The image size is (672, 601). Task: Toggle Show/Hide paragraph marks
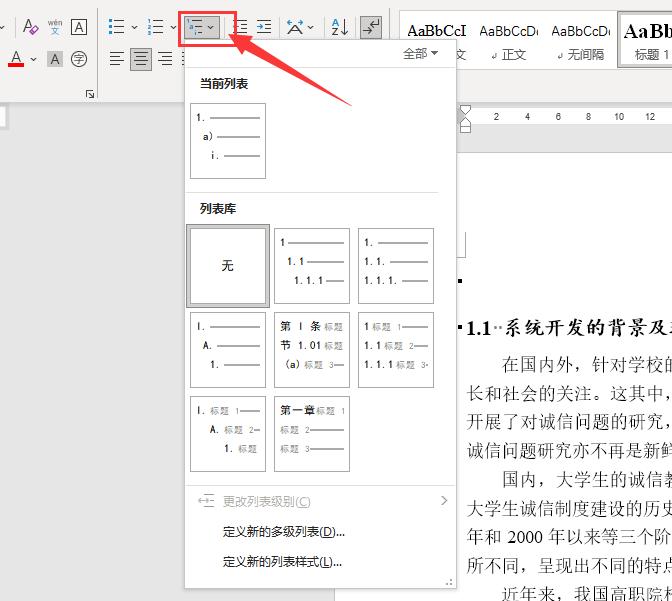371,27
